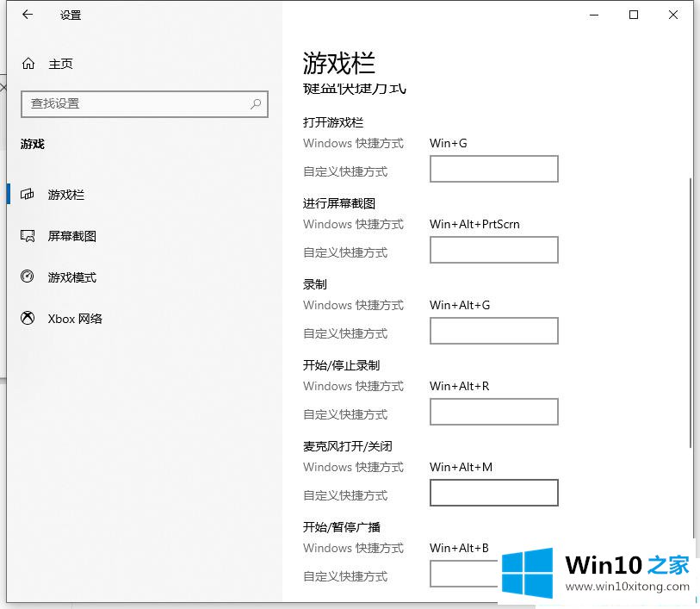700x609 pixels.
Task: Click the vertical scrollbar thumb
Action: tap(691, 313)
